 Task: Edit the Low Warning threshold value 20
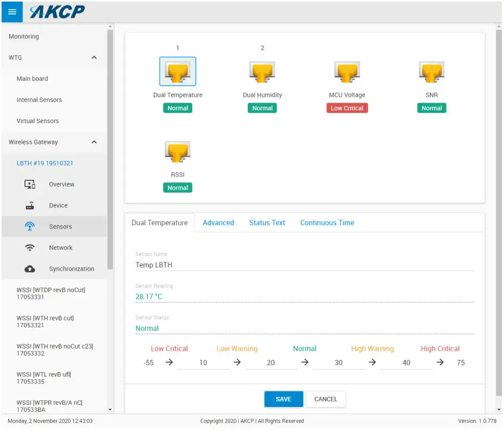pyautogui.click(x=271, y=363)
